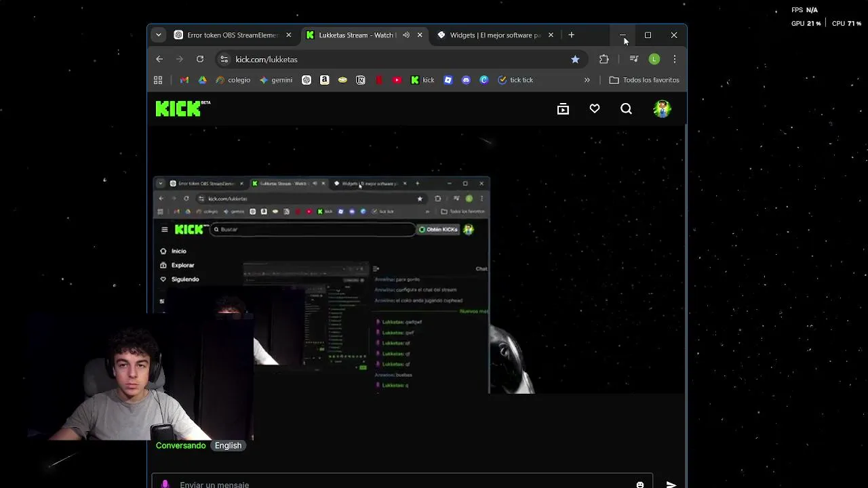
Task: Open the yellow oval bookmark icon
Action: click(342, 80)
